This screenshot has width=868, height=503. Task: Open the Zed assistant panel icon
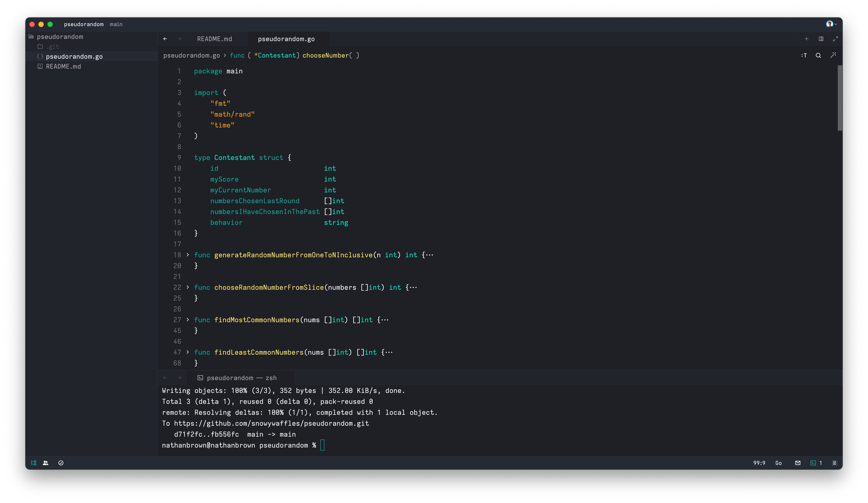pos(835,463)
